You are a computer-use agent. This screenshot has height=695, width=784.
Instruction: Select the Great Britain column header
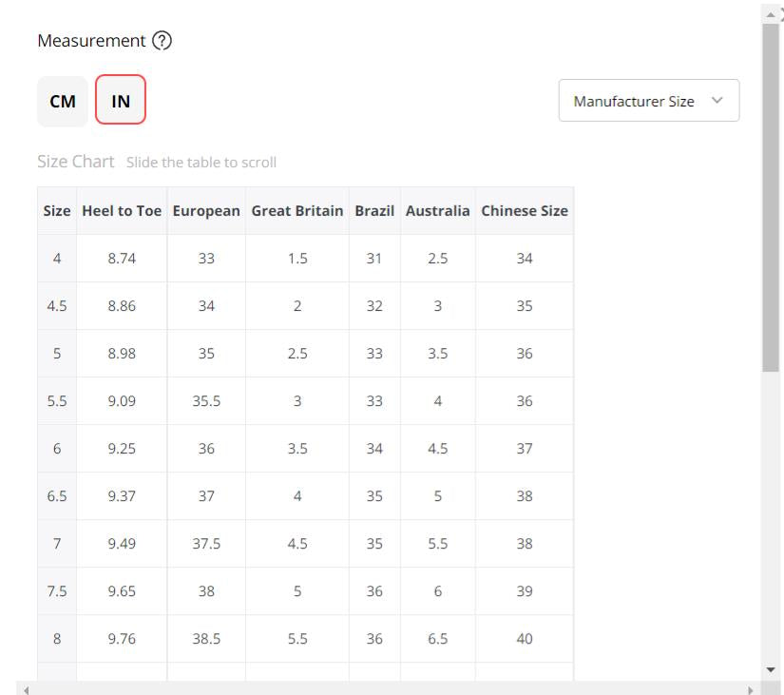coord(297,211)
